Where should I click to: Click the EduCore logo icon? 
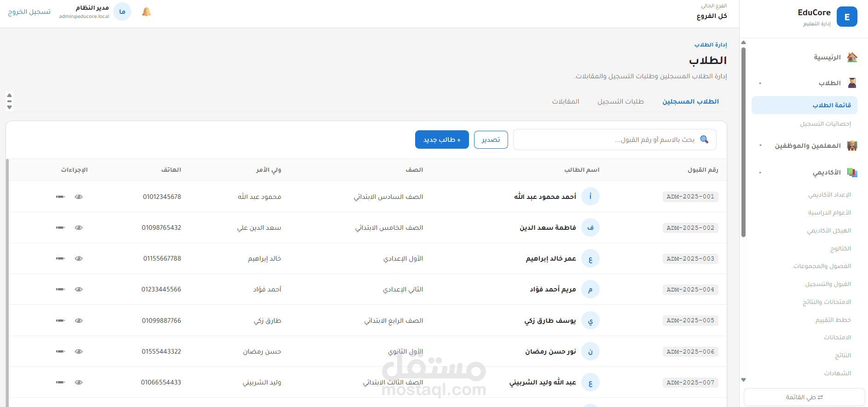[847, 17]
